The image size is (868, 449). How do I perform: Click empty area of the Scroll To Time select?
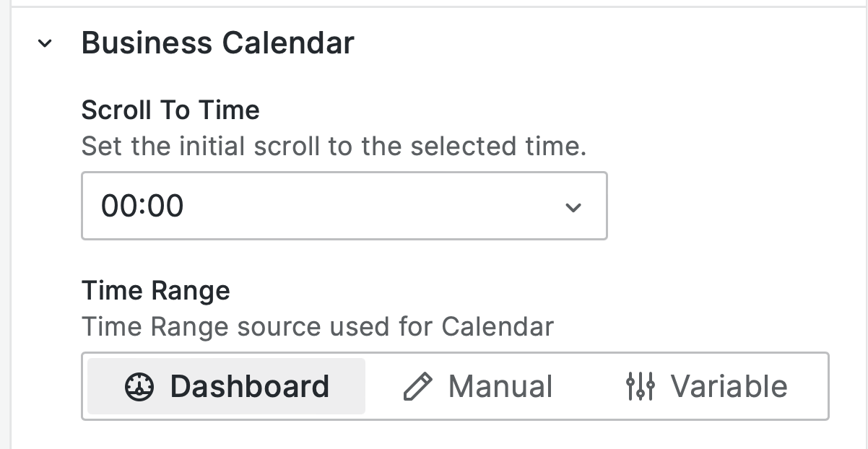376,206
